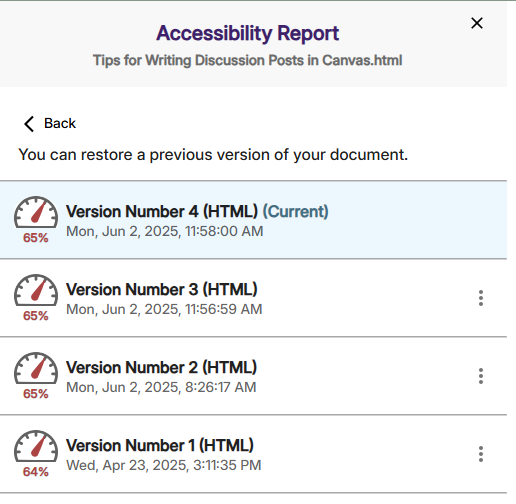Open the three-dot menu for Version Number 3

481,298
